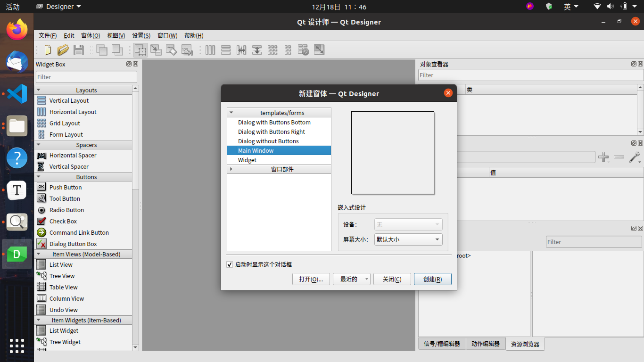Screen dimensions: 644x362
Task: Click the Lay Out in a Grid icon
Action: [x=272, y=50]
